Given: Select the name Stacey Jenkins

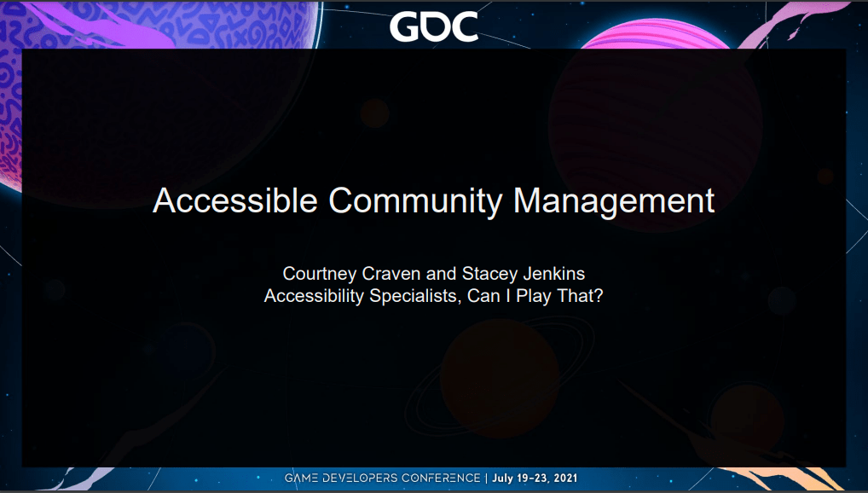Looking at the screenshot, I should coord(516,274).
